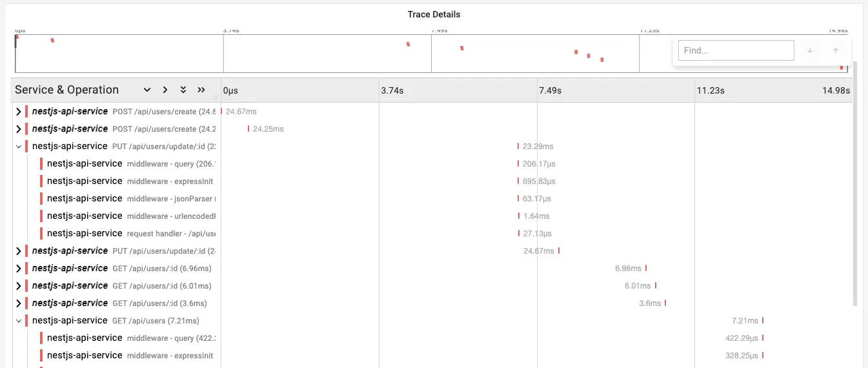Collapse the PUT /api/users/update/:id span
The image size is (868, 368).
[18, 147]
